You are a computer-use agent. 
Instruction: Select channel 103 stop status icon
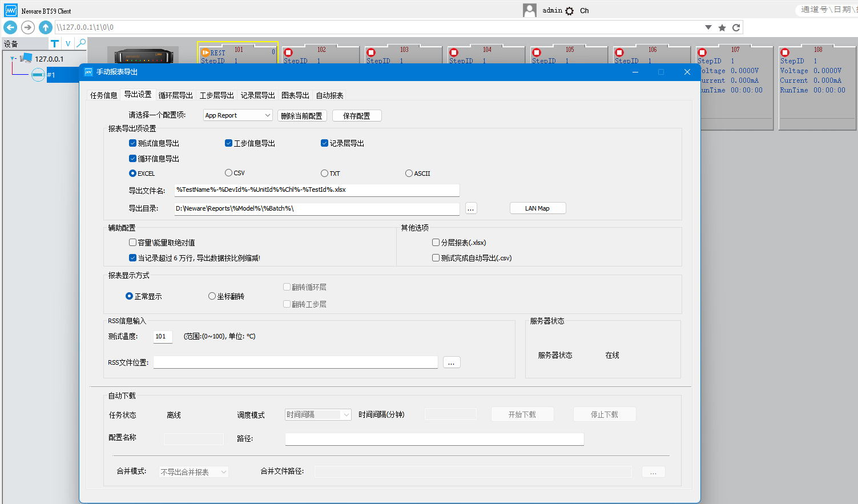click(x=371, y=53)
